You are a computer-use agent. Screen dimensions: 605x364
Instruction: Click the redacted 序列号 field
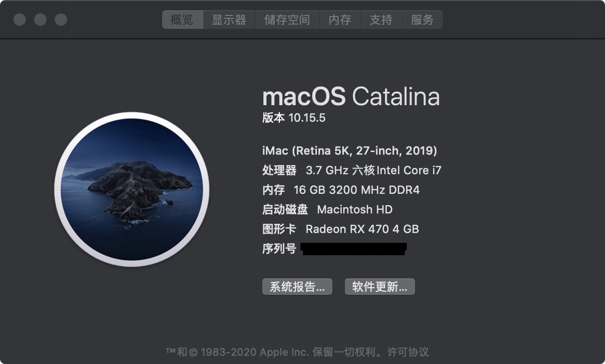[354, 249]
